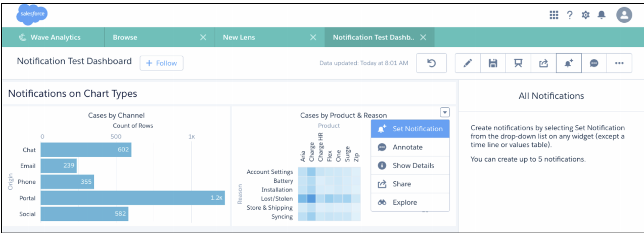
Task: Click the Charge HR product column label
Action: (x=320, y=147)
